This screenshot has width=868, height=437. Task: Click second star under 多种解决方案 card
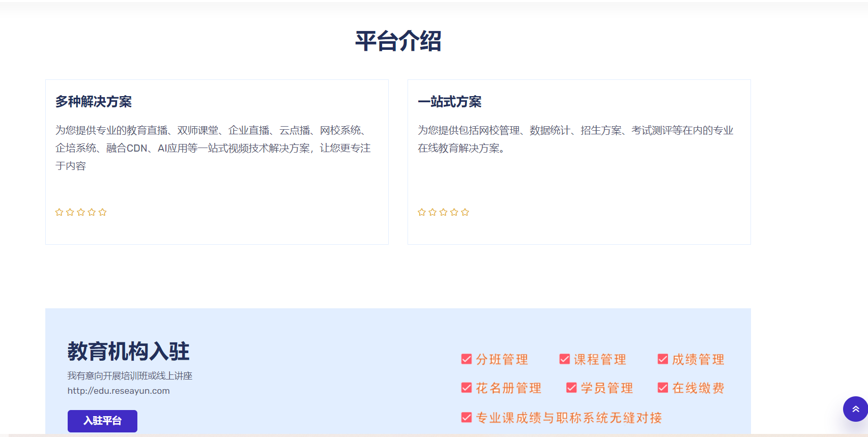coord(70,212)
